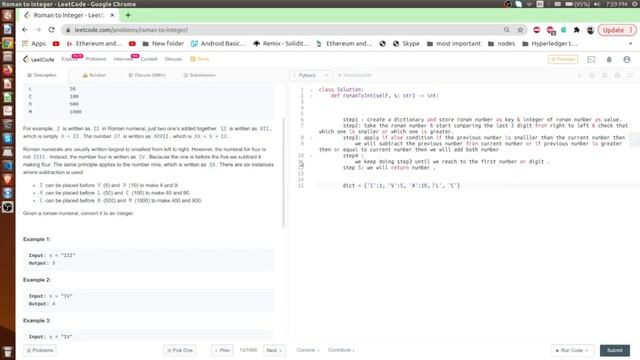Open the Explore menu

pos(69,59)
